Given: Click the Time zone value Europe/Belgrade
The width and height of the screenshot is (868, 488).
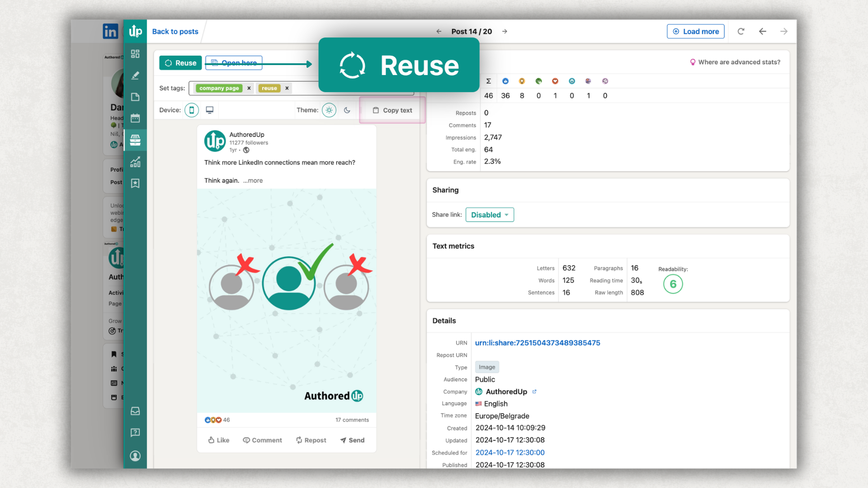Looking at the screenshot, I should 502,416.
